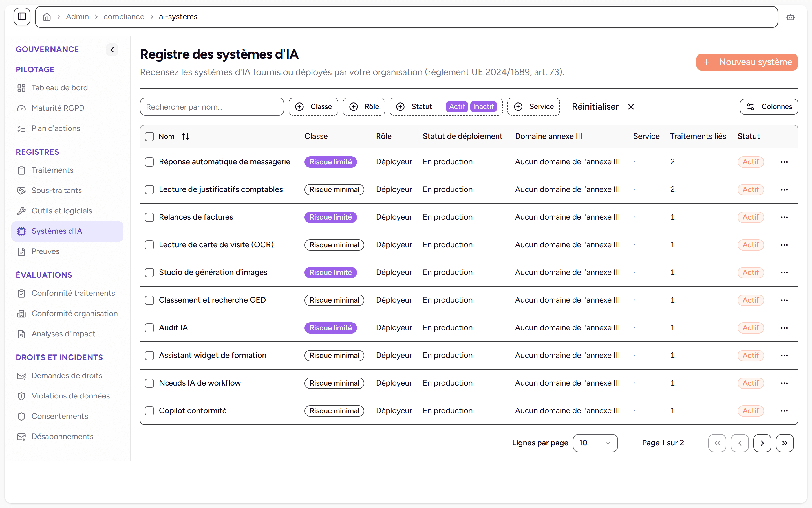This screenshot has height=508, width=812.
Task: Open Classe filter dropdown
Action: (314, 107)
